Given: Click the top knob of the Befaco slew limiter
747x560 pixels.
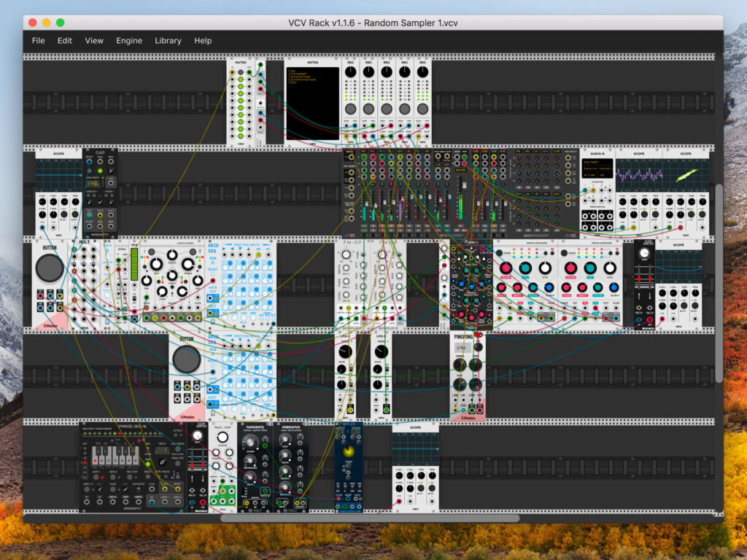Looking at the screenshot, I should tap(197, 437).
